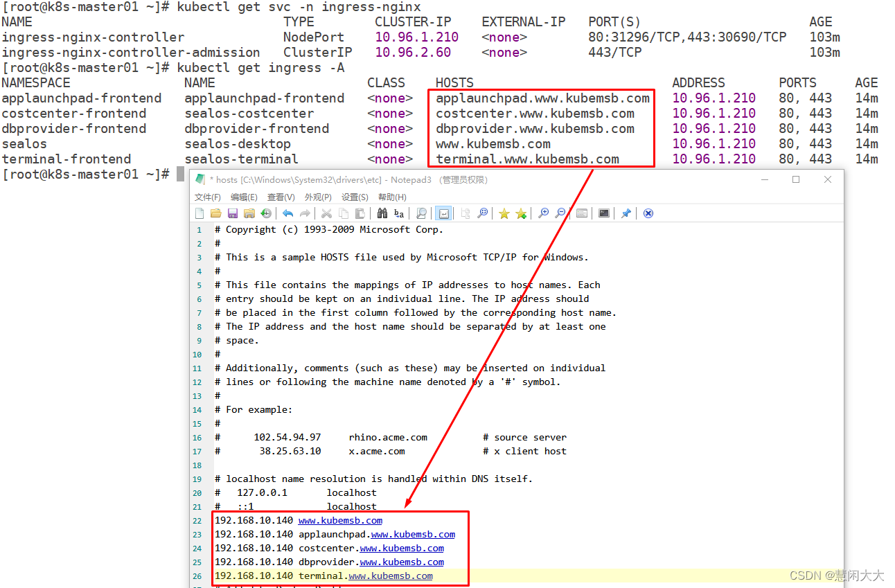Click the Replace 'ba' icon

pos(399,213)
